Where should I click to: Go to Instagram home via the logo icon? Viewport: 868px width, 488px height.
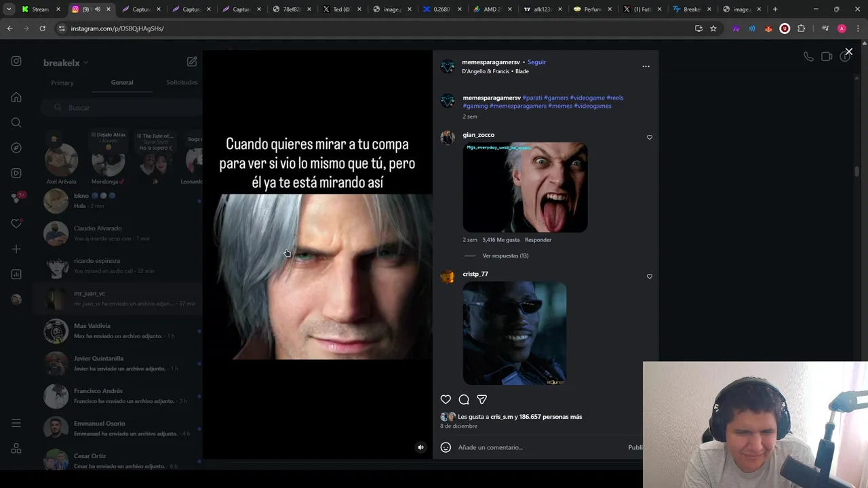[16, 61]
